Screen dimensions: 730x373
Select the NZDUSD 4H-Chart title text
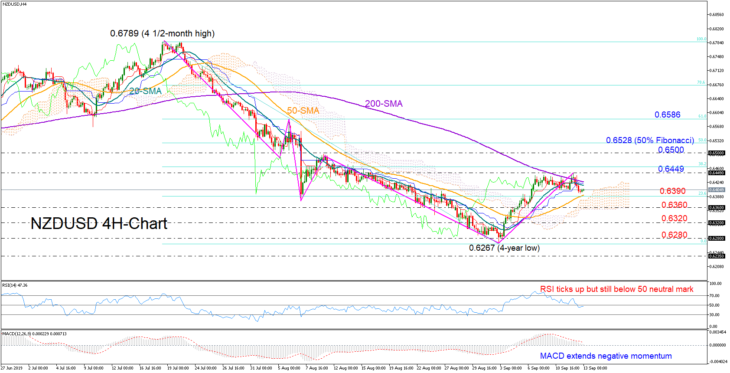99,224
